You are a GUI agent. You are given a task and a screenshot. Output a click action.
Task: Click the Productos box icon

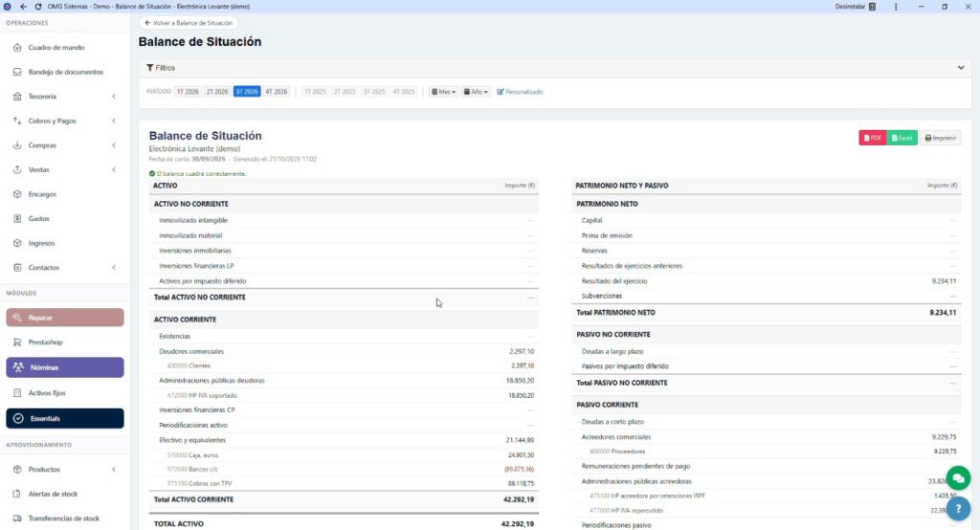click(17, 470)
